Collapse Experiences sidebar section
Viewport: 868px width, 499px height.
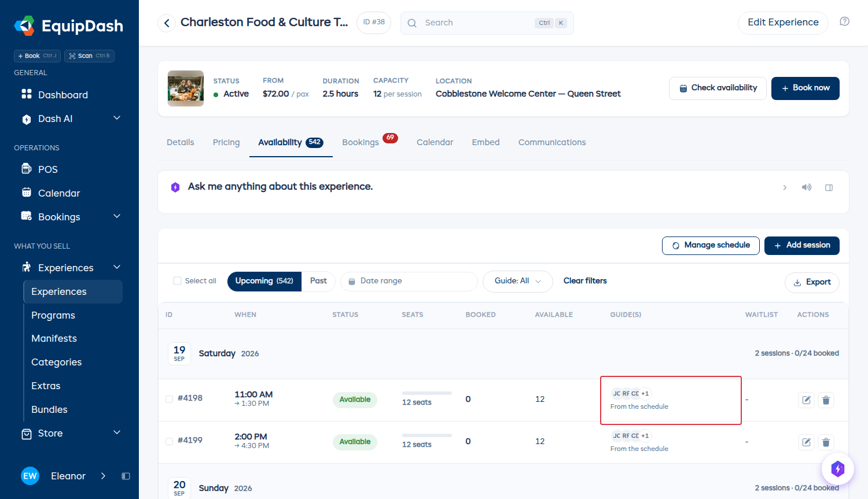pyautogui.click(x=117, y=267)
